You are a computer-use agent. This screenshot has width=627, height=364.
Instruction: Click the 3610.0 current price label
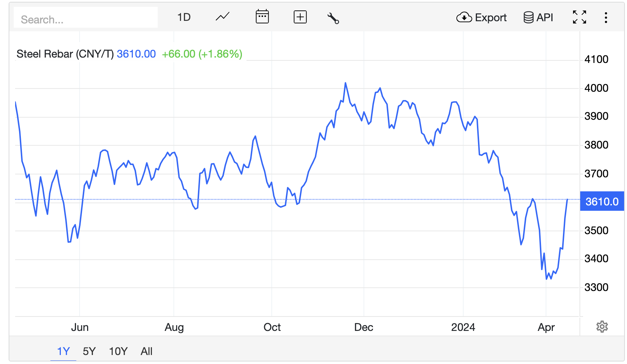tap(602, 201)
